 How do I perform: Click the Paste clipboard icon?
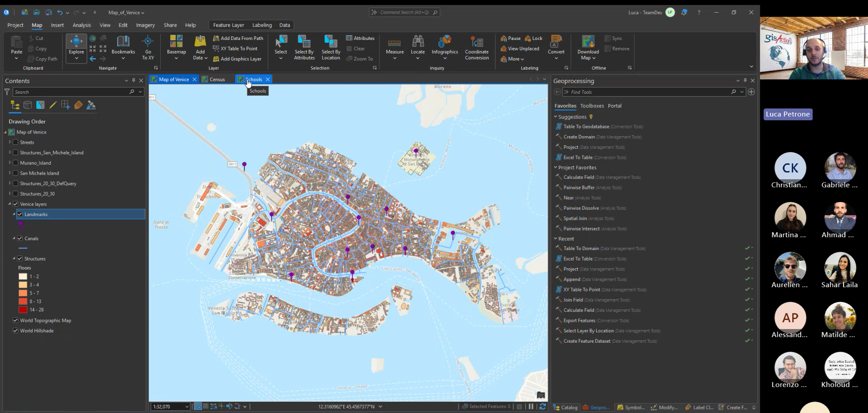pos(16,42)
